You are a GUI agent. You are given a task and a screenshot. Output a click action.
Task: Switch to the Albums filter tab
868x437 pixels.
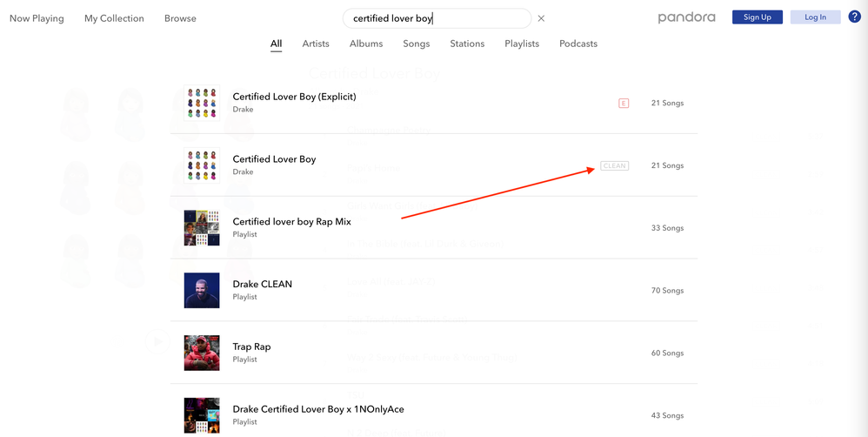pyautogui.click(x=366, y=44)
